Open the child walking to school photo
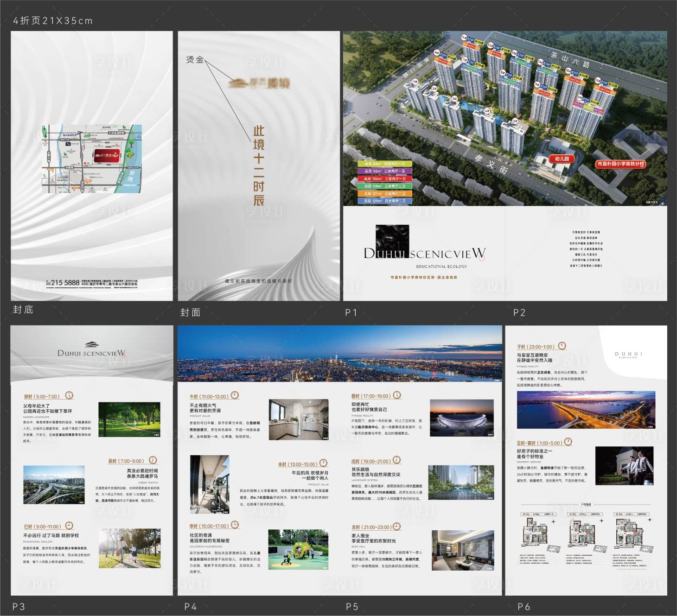 [129, 549]
